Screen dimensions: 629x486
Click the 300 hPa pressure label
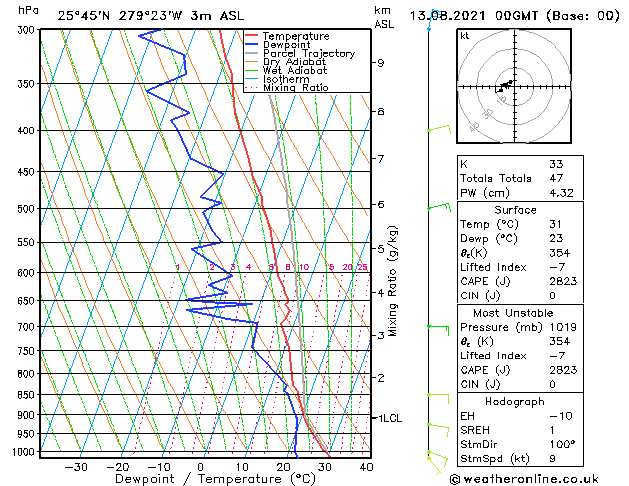tap(28, 30)
